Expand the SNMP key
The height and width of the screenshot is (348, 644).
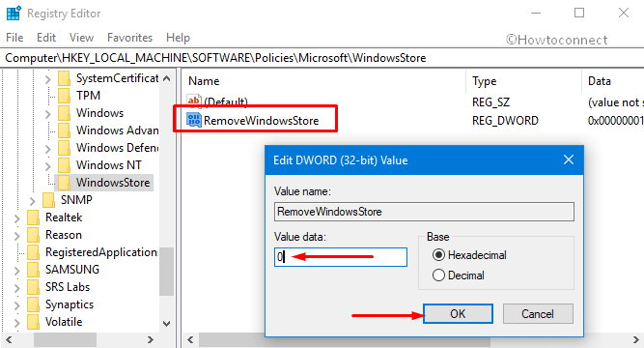(x=33, y=201)
